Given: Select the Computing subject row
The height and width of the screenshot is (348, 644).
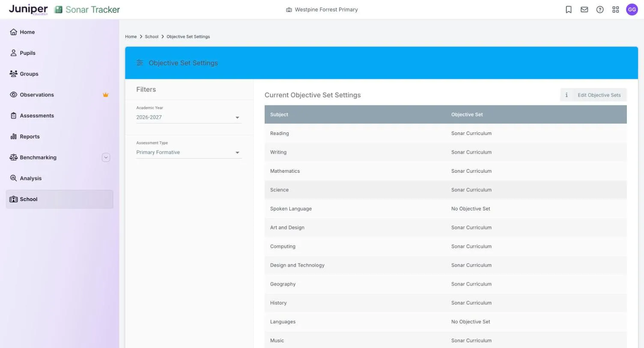Looking at the screenshot, I should coord(446,246).
